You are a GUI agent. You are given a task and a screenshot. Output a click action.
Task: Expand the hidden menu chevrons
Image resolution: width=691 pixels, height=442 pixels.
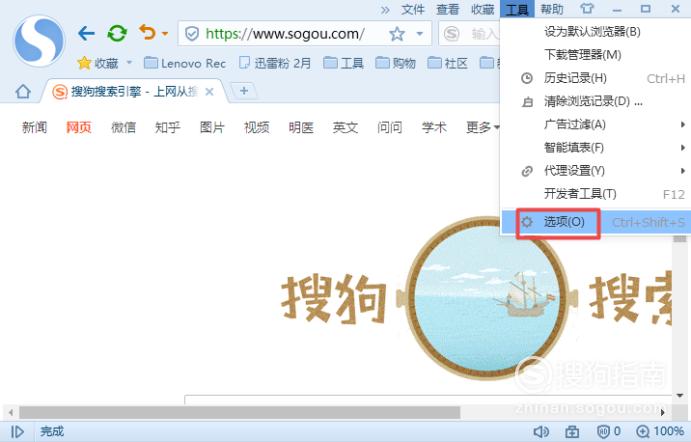(385, 10)
